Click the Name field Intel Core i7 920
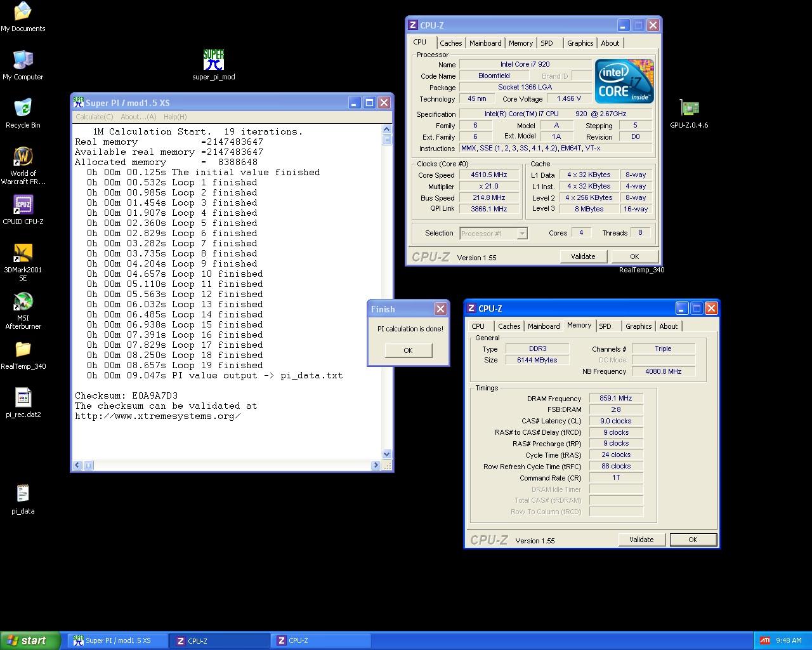Image resolution: width=812 pixels, height=650 pixels. [525, 64]
